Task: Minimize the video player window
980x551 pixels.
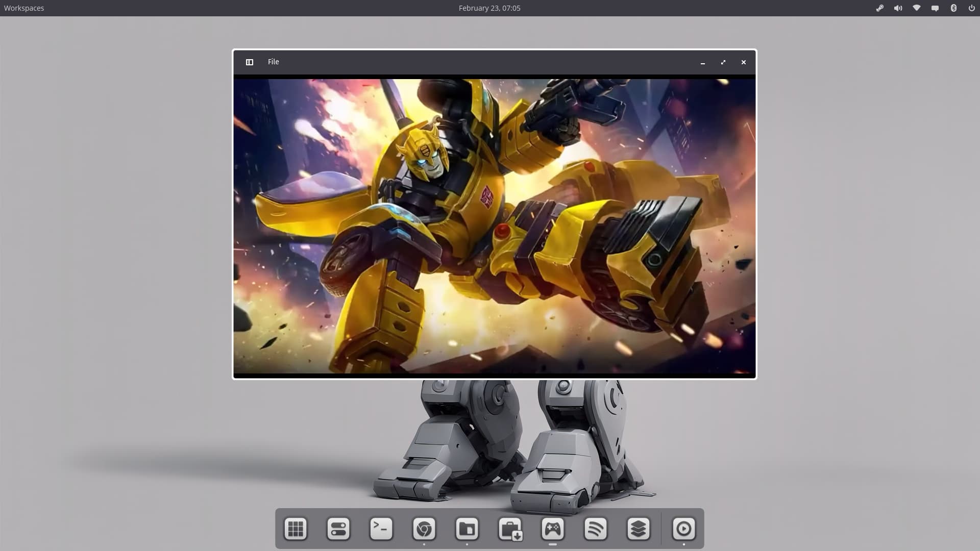Action: click(703, 62)
